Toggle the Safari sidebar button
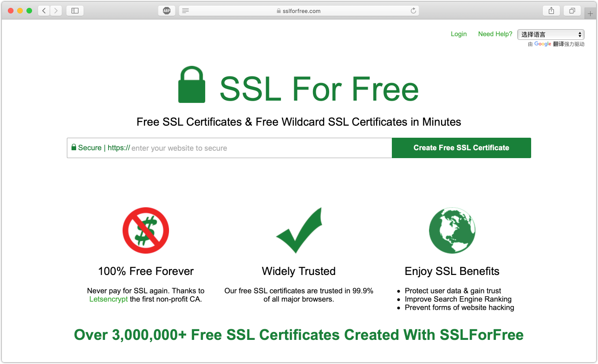The image size is (598, 364). pyautogui.click(x=75, y=11)
